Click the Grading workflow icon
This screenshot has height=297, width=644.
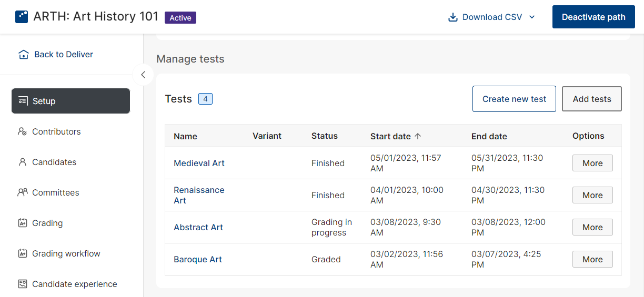click(x=22, y=253)
